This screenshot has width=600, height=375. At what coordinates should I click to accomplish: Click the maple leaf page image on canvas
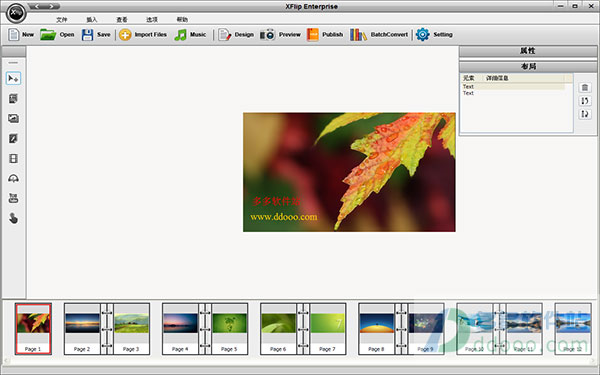(349, 172)
